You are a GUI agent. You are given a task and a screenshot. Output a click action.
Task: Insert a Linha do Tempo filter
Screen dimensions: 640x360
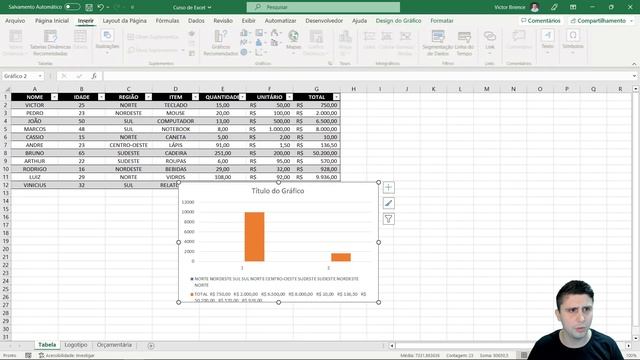(464, 43)
